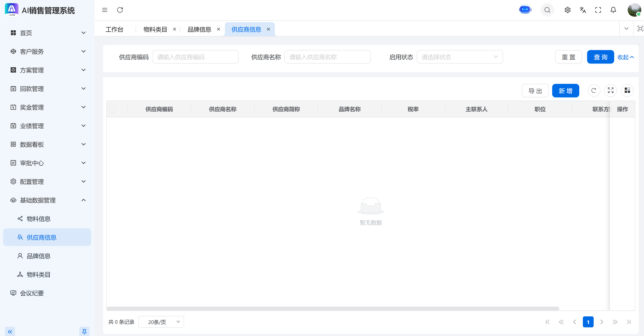
Task: Toggle fullscreen mode in top bar
Action: pyautogui.click(x=598, y=10)
